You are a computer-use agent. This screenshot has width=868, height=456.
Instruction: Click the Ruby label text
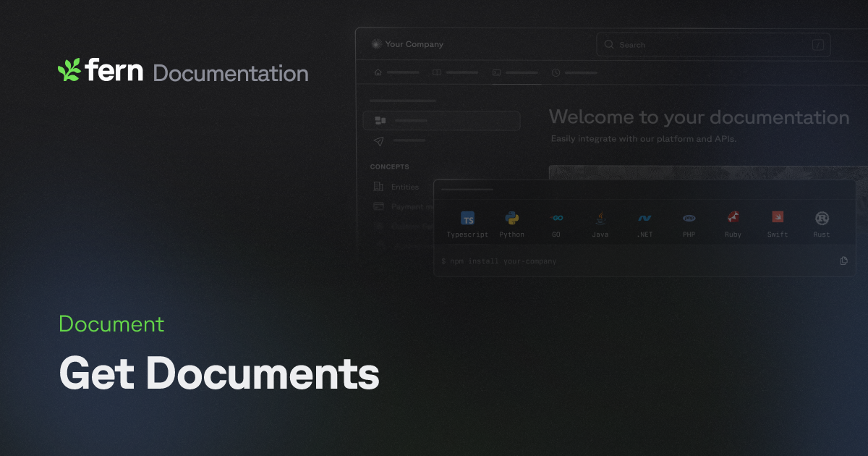tap(733, 235)
